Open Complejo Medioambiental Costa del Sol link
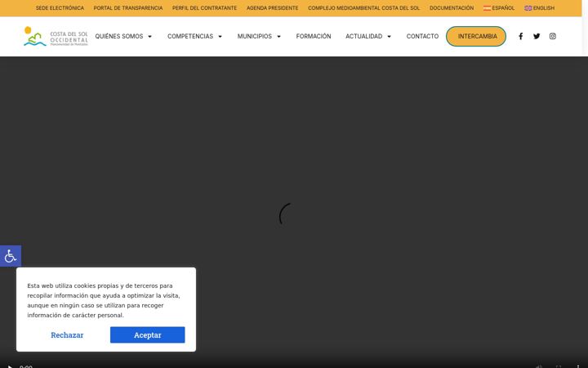This screenshot has height=368, width=588. coord(363,8)
